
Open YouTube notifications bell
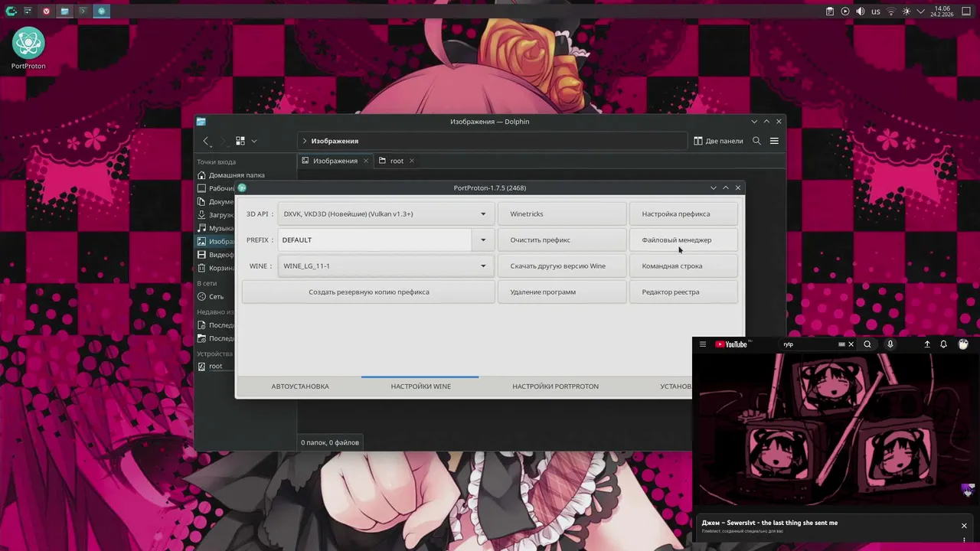[944, 344]
